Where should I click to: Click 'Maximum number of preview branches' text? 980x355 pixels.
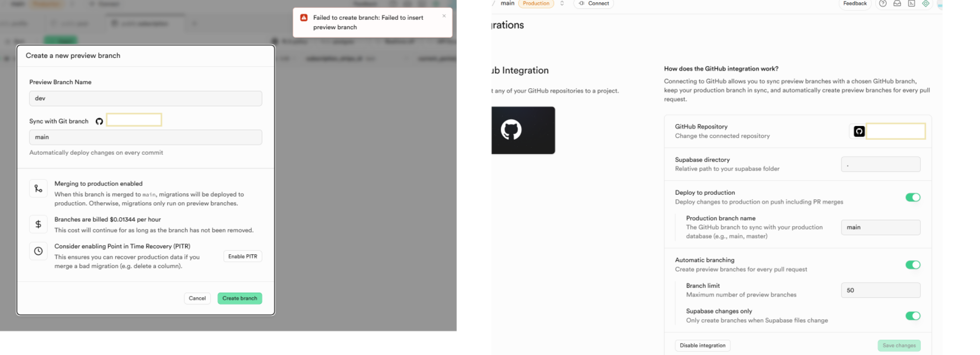coord(741,295)
